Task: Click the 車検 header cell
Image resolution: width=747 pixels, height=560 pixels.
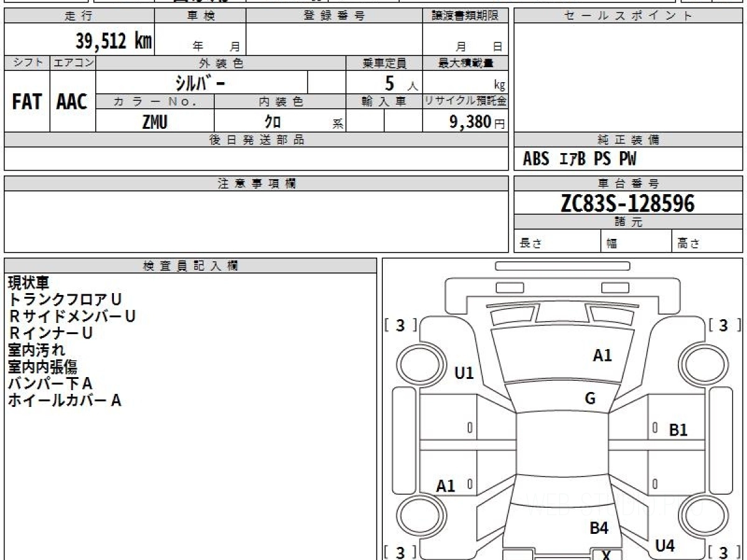Action: coord(200,16)
